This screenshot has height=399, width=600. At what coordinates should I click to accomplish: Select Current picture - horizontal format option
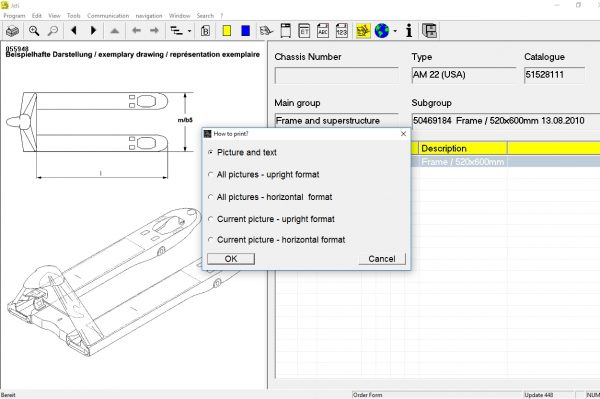click(210, 240)
